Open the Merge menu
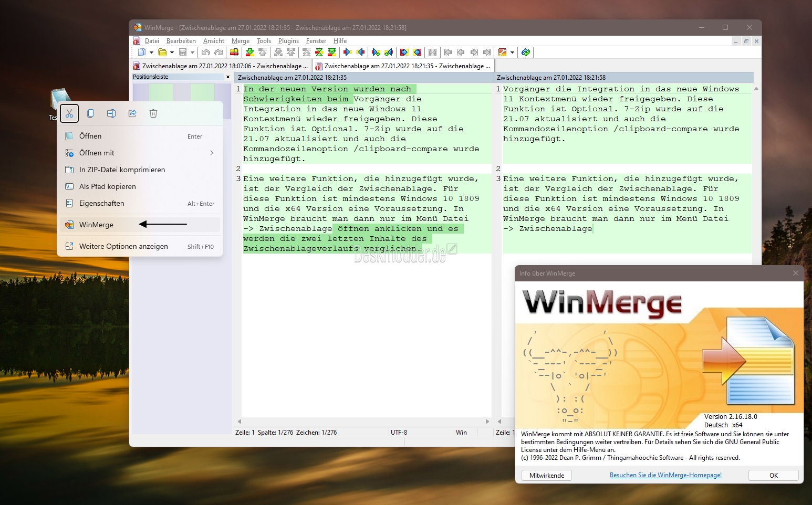Image resolution: width=812 pixels, height=505 pixels. (x=241, y=41)
